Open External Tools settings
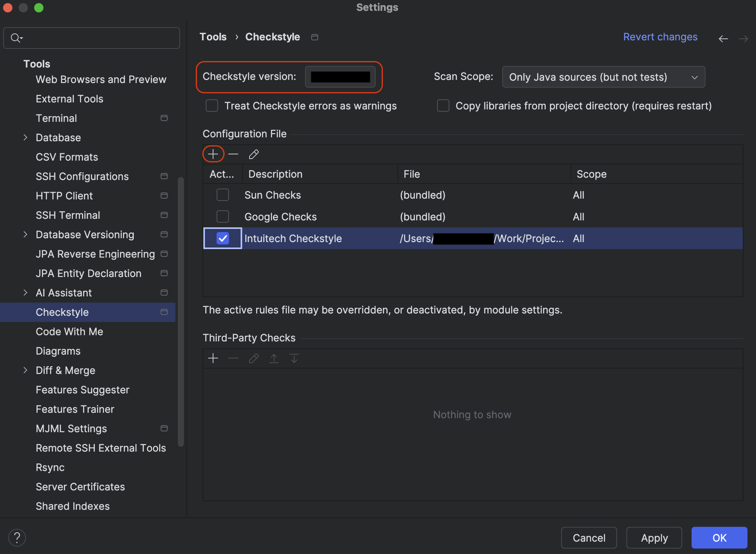 point(69,99)
